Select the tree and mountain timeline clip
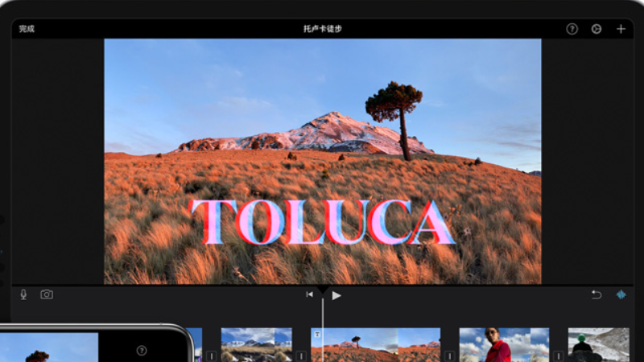This screenshot has width=644, height=362. 375,345
